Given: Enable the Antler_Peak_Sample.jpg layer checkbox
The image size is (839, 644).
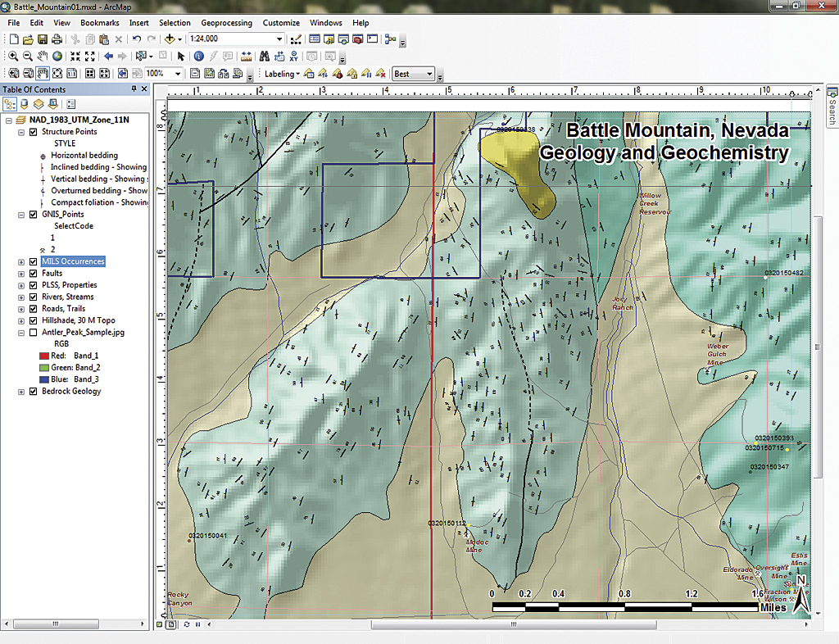Looking at the screenshot, I should 34,333.
